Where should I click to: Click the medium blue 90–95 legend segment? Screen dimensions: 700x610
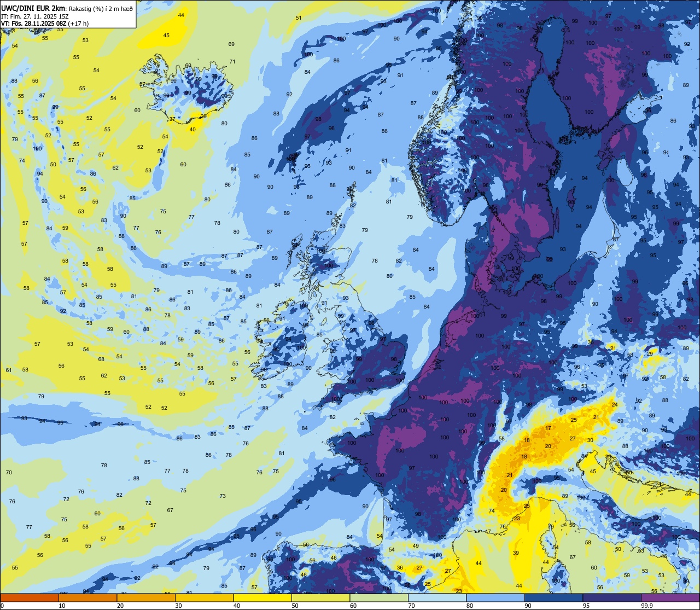coord(553,597)
